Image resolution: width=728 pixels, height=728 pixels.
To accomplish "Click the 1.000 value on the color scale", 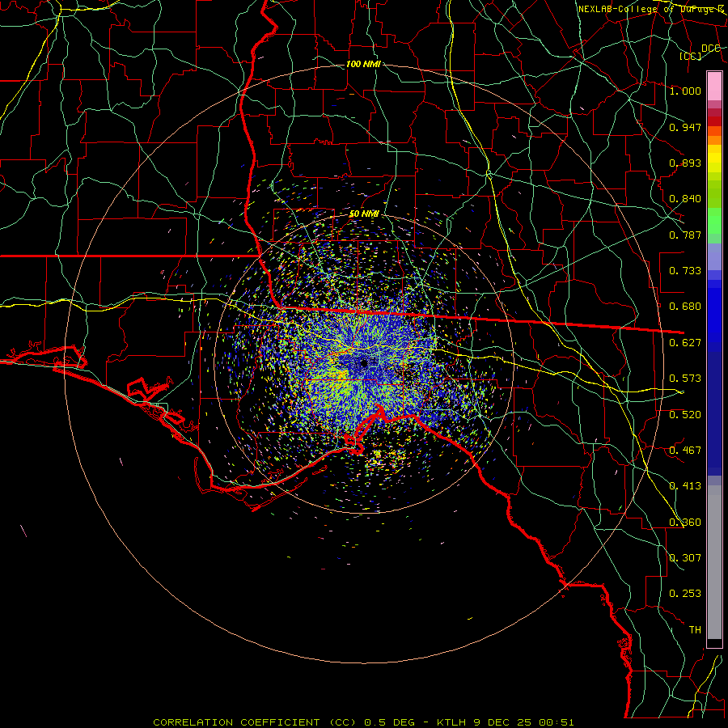I will coord(685,91).
